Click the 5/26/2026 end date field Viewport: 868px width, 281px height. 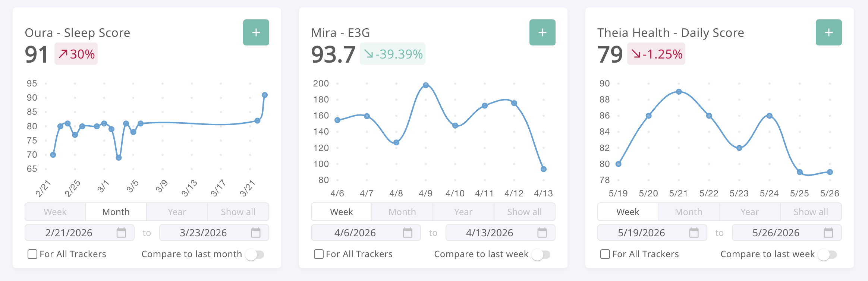point(787,233)
